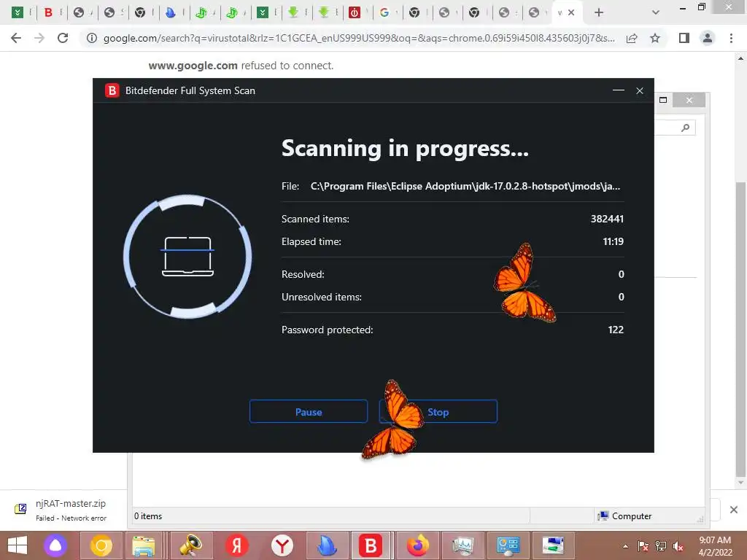The height and width of the screenshot is (560, 747).
Task: Open the taskbar clock showing 9:07 AM
Action: (715, 545)
